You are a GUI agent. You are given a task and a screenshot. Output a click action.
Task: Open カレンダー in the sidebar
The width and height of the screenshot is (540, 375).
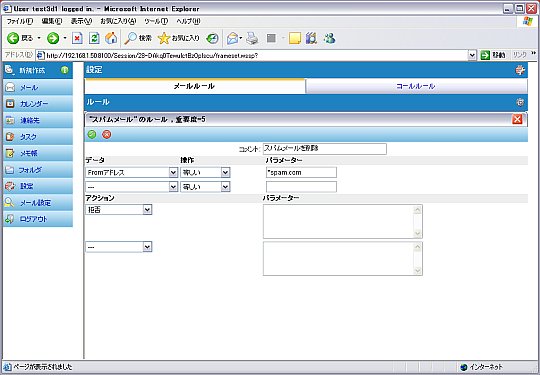coord(38,104)
